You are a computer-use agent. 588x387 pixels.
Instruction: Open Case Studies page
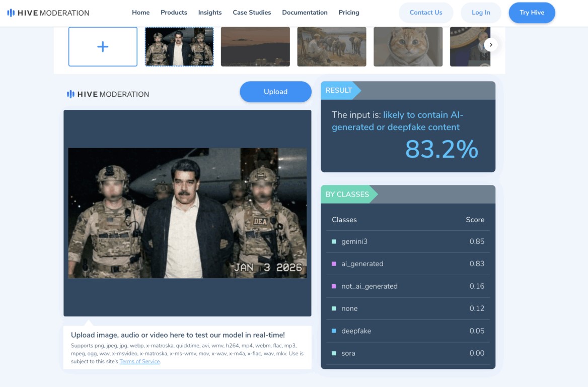(x=252, y=13)
